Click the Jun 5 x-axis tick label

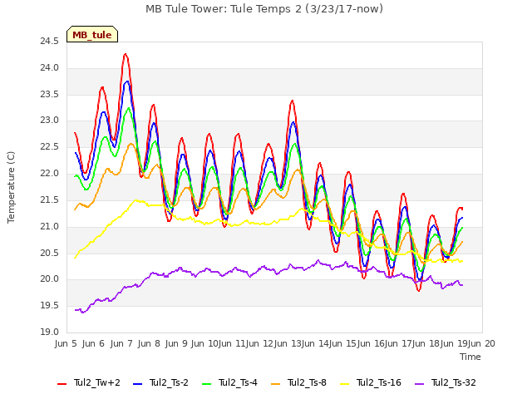[x=66, y=343]
